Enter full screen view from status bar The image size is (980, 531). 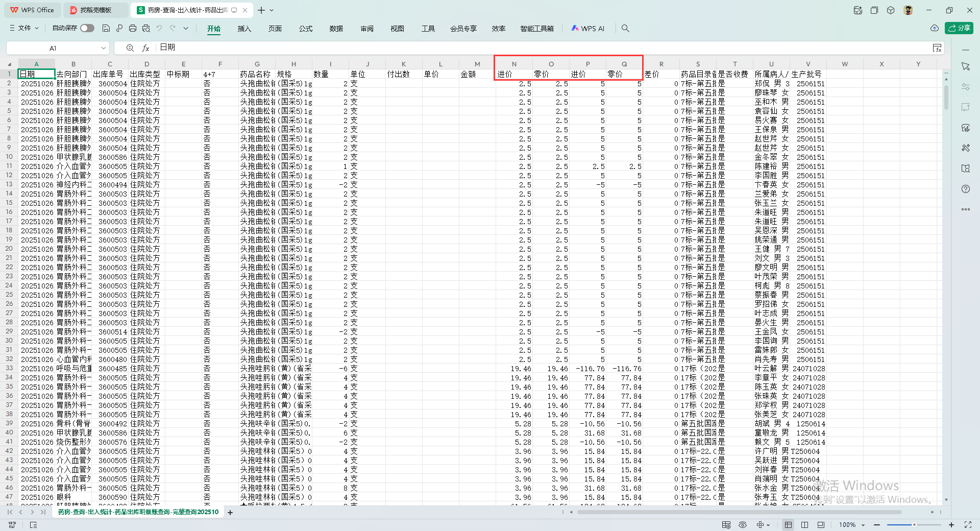click(x=968, y=525)
